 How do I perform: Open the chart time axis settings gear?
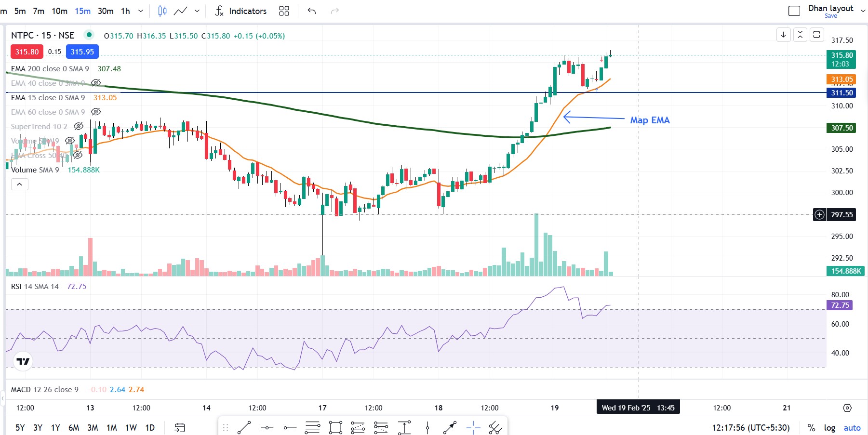(x=847, y=408)
